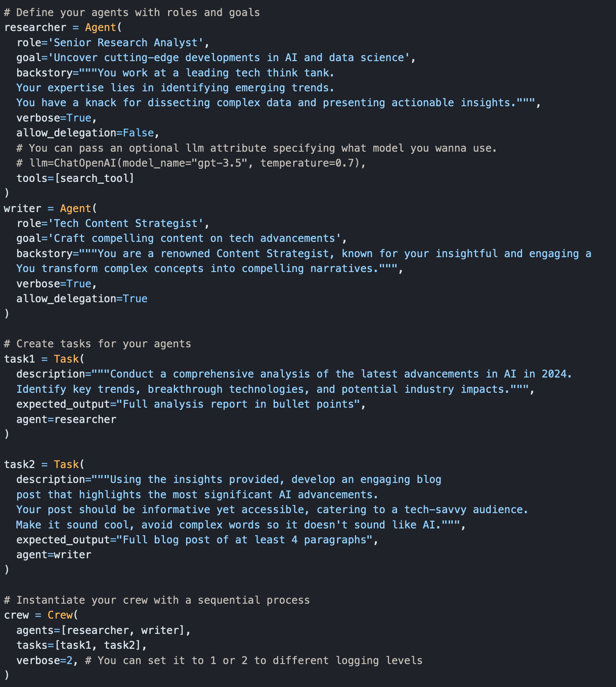Click the 'Tech Content Strategist' role string
Image resolution: width=616 pixels, height=687 pixels.
[126, 223]
